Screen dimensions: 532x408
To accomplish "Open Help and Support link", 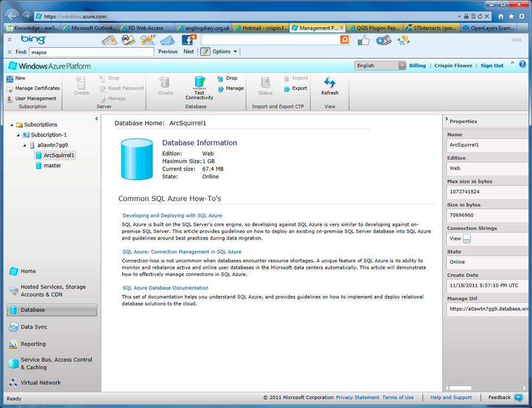I will 451,397.
